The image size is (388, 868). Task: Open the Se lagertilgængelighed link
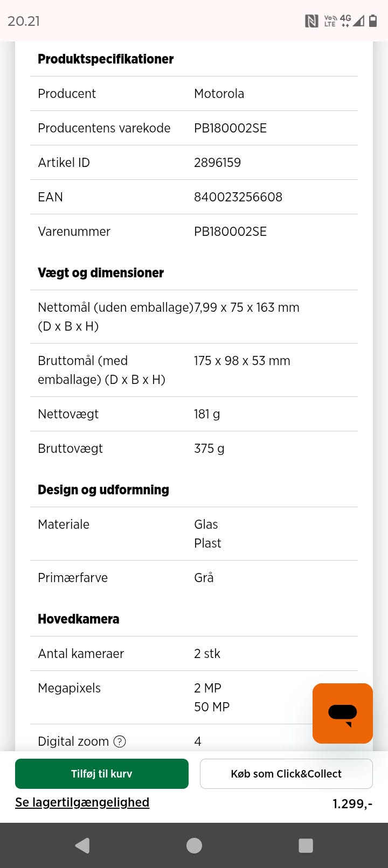pos(82,802)
